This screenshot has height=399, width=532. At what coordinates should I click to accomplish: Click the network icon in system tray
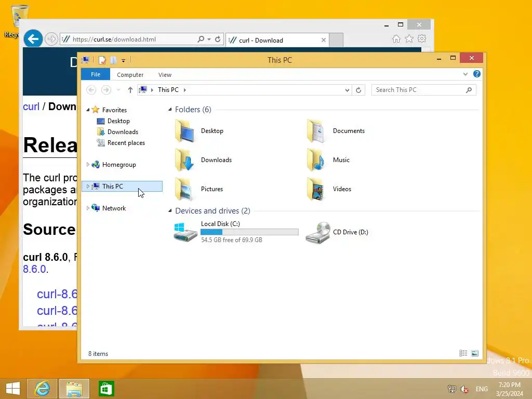point(451,389)
